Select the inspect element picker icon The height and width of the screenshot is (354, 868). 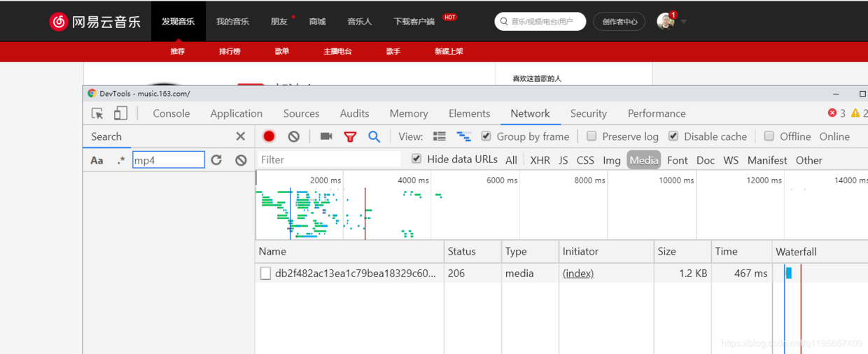[97, 113]
